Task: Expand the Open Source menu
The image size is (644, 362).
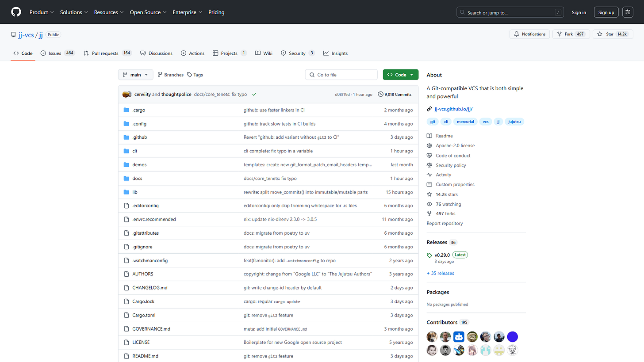Action: point(148,12)
